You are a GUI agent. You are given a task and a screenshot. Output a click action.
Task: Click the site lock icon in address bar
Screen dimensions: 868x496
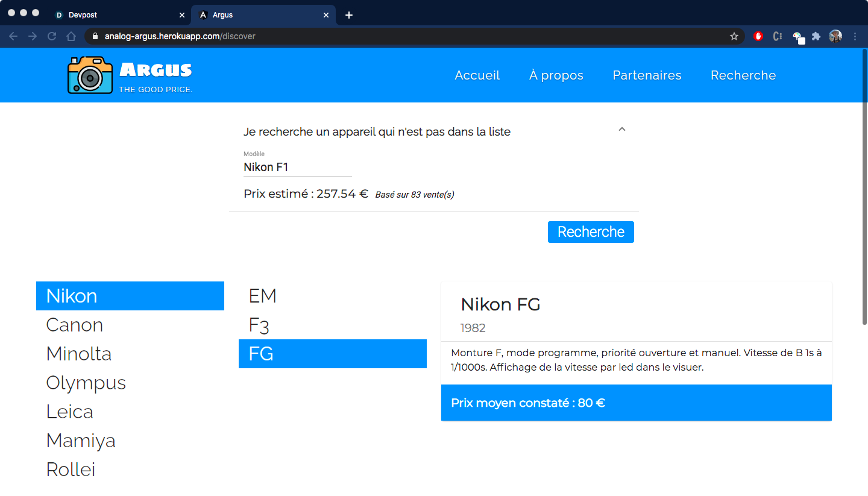pyautogui.click(x=95, y=36)
